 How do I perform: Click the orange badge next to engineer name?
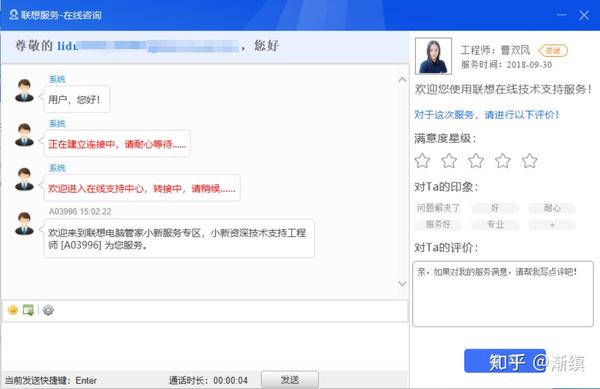[x=553, y=50]
